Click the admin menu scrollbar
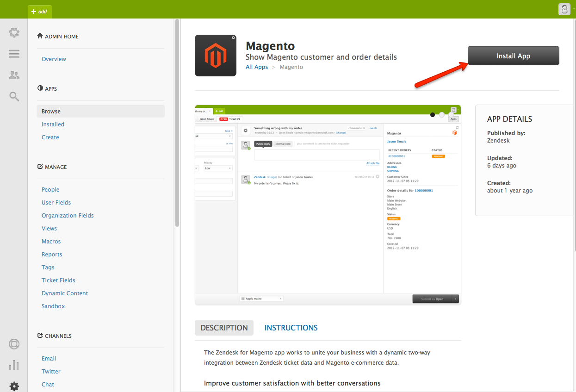 coord(177,123)
